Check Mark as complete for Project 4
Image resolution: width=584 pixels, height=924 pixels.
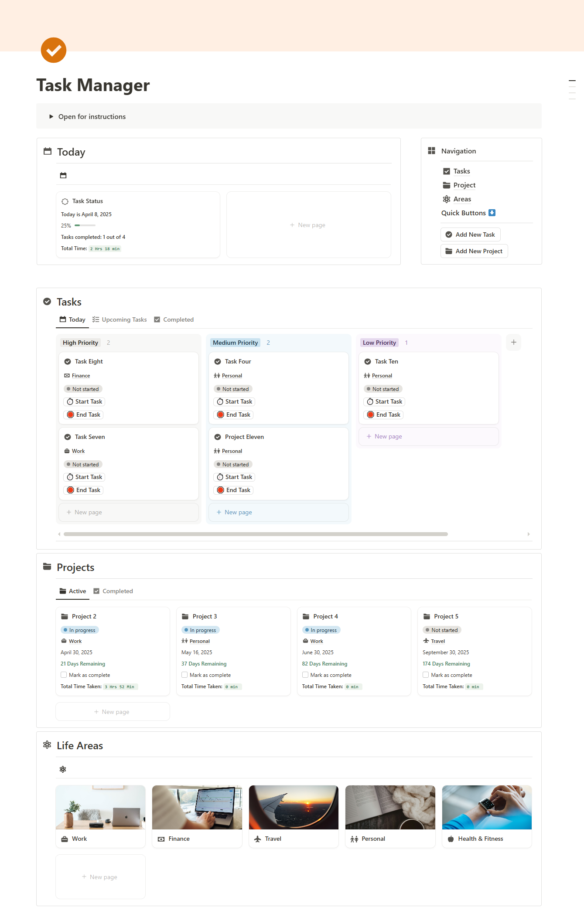[305, 675]
